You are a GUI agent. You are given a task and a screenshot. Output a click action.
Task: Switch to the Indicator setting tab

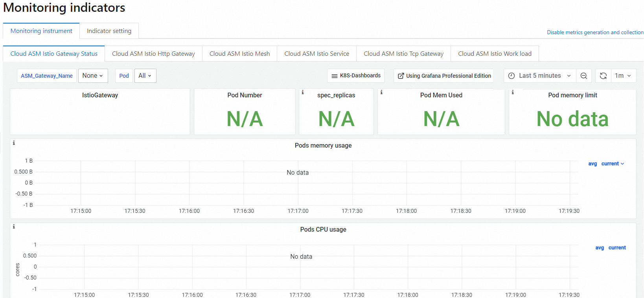(109, 31)
